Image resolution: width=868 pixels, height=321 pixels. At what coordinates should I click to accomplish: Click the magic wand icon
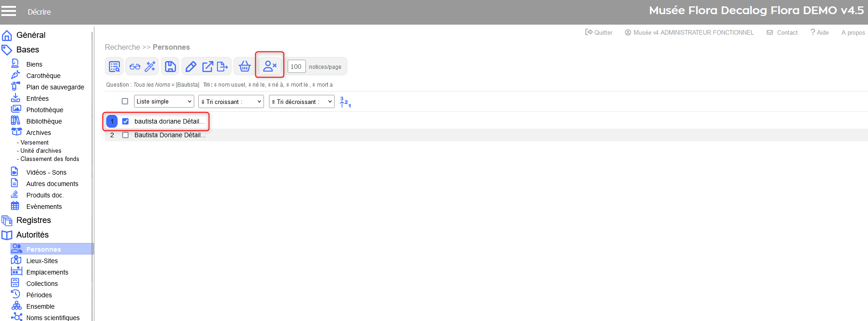[x=150, y=67]
